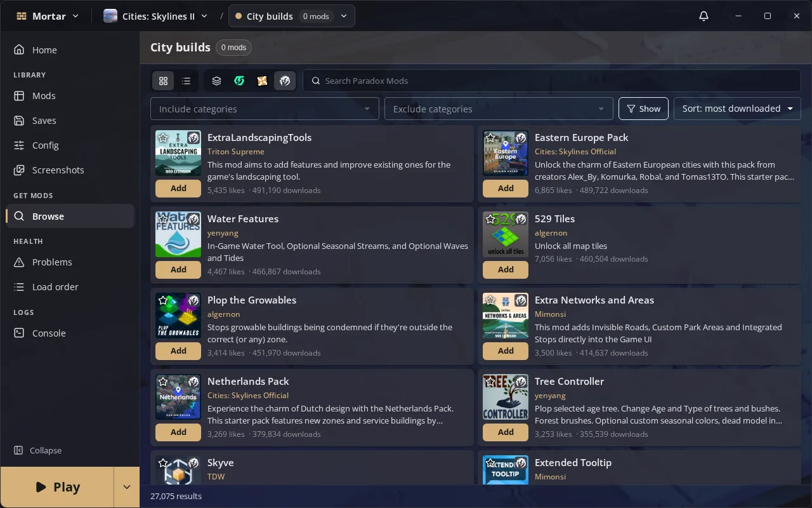
Task: Go to Home in sidebar
Action: point(70,50)
